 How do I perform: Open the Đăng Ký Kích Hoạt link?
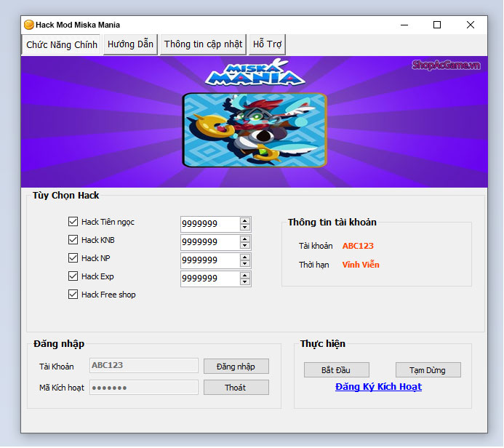(378, 387)
